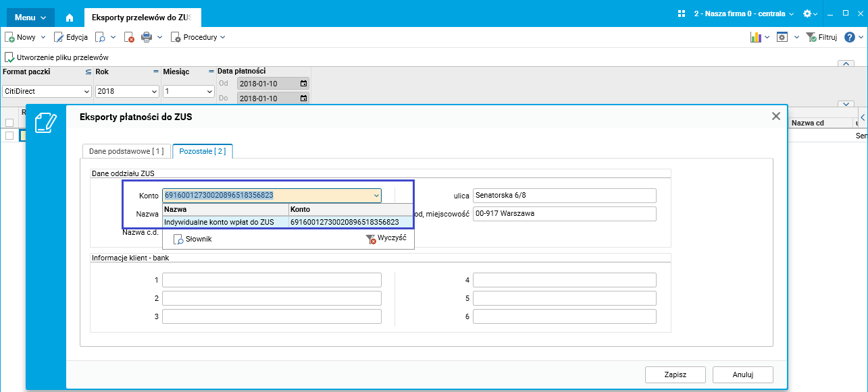Open calendar for the Do date

[x=303, y=99]
